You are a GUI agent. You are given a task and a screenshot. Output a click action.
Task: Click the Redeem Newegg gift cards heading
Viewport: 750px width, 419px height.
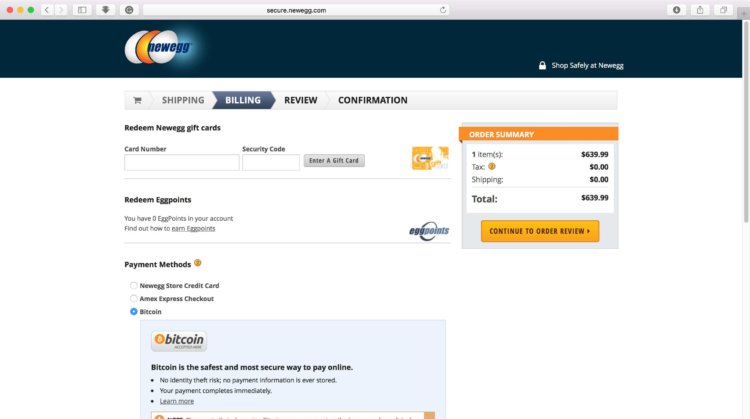172,128
